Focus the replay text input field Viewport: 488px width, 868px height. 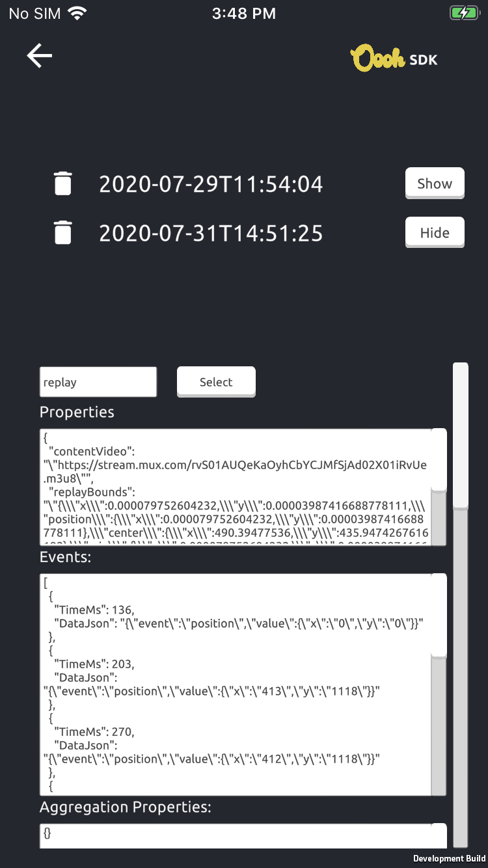(x=98, y=382)
